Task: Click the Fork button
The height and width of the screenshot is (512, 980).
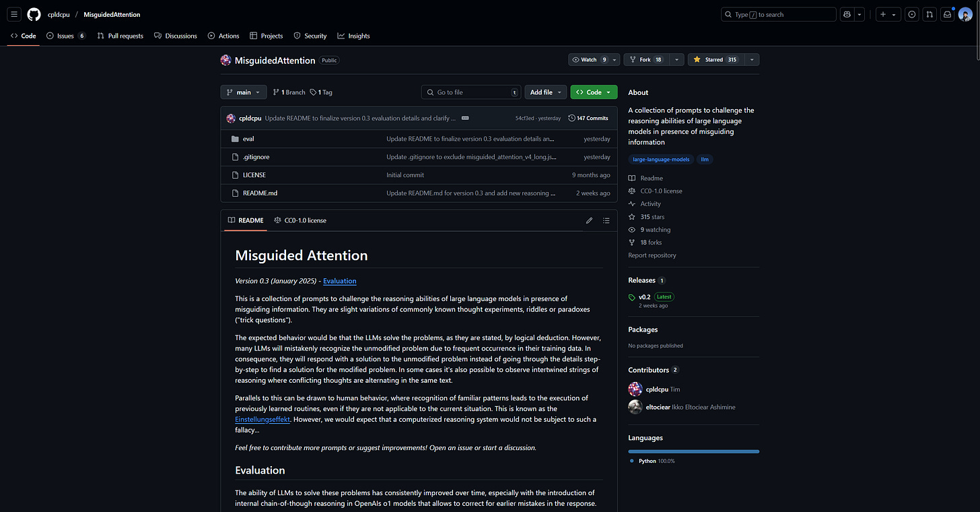Action: 646,59
